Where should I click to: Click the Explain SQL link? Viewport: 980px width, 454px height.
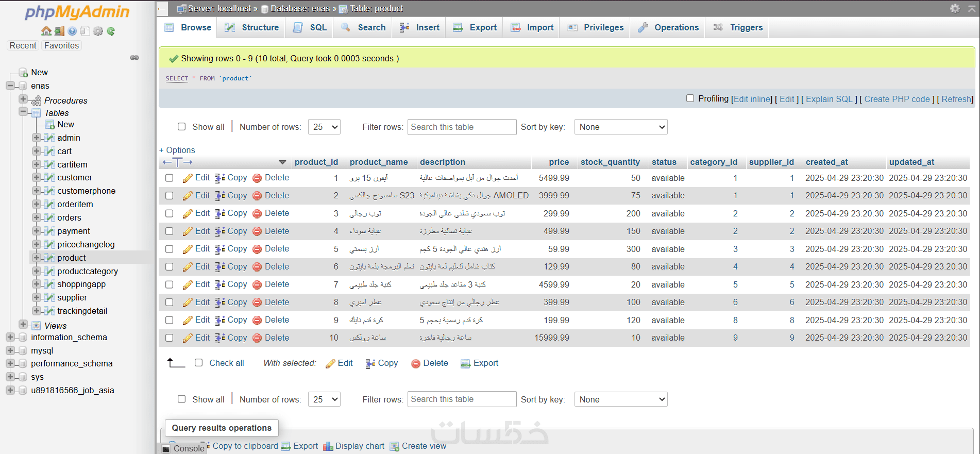pos(830,99)
